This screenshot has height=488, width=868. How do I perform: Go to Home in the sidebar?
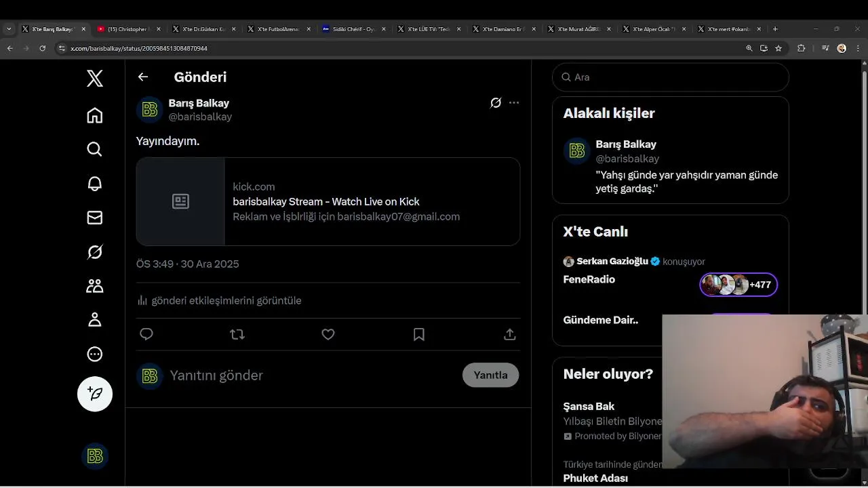(95, 115)
